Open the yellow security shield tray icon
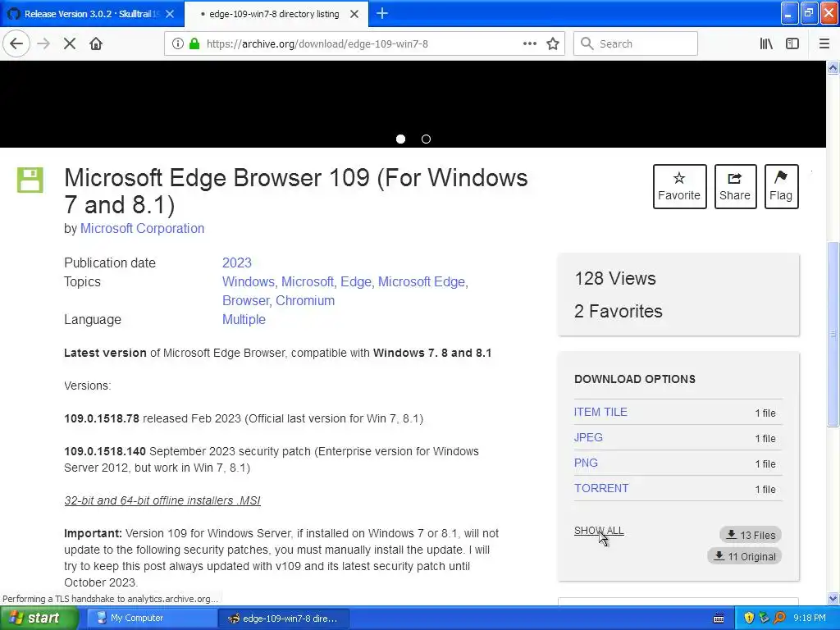840x630 pixels. point(749,618)
